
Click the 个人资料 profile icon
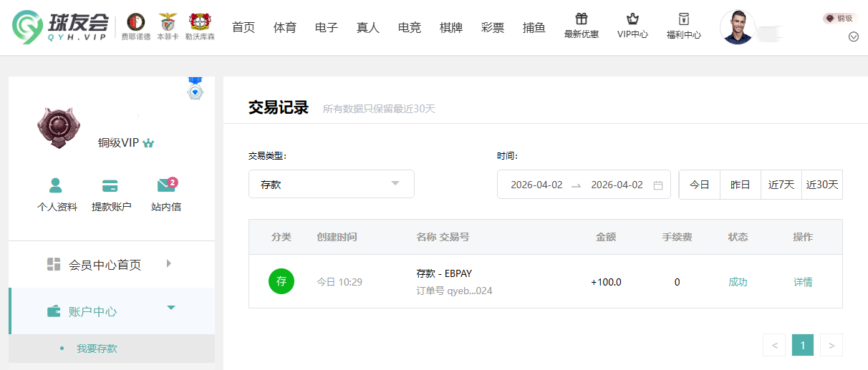point(57,186)
